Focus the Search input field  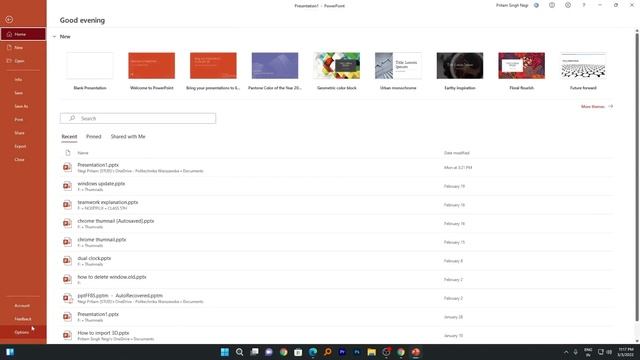(x=138, y=118)
